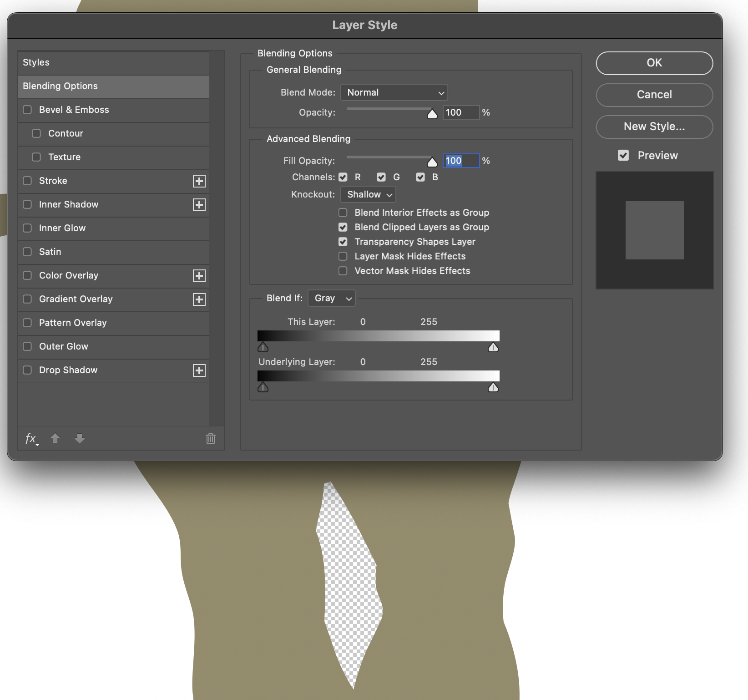The image size is (748, 700).
Task: Add another Color Overlay instance
Action: [199, 276]
